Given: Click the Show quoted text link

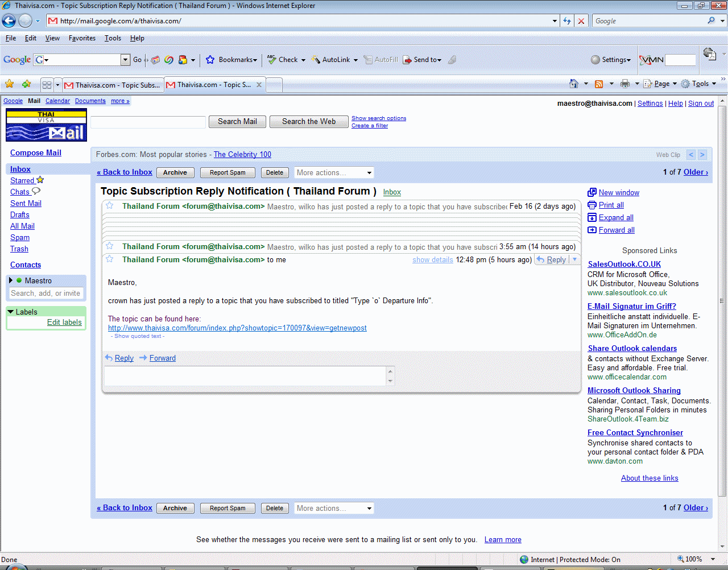Looking at the screenshot, I should pos(138,336).
